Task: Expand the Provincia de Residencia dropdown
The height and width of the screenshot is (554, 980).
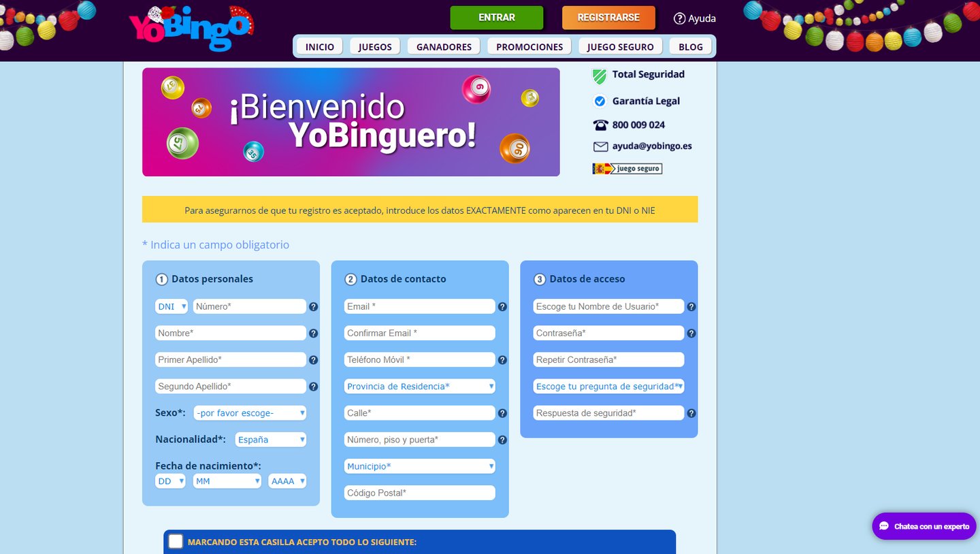Action: (420, 386)
